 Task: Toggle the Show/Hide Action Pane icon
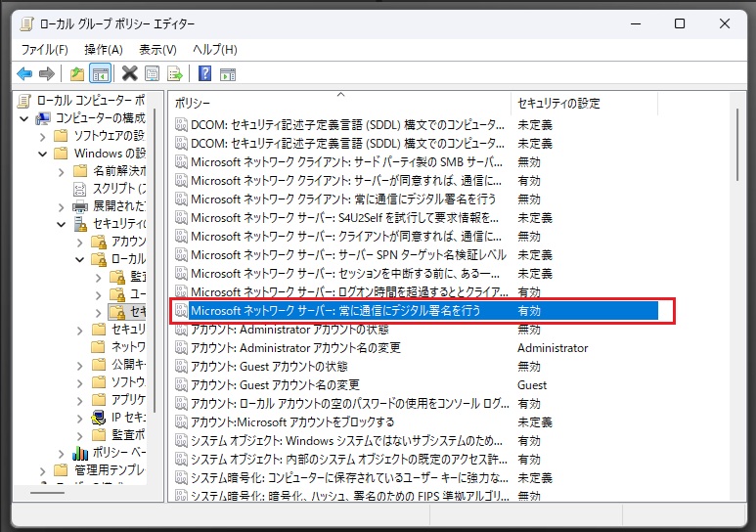pos(228,73)
